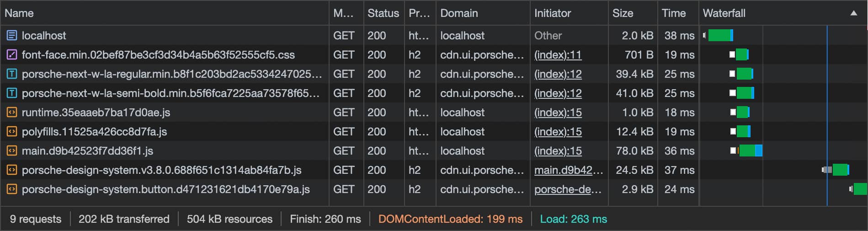Open (index):15 link in main.js row
The height and width of the screenshot is (231, 868).
pyautogui.click(x=558, y=151)
